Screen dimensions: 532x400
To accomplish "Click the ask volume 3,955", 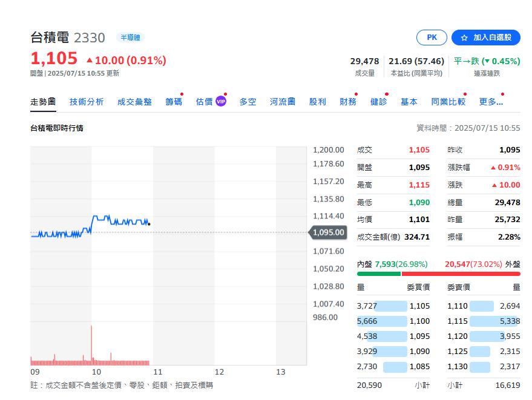I will [x=510, y=336].
